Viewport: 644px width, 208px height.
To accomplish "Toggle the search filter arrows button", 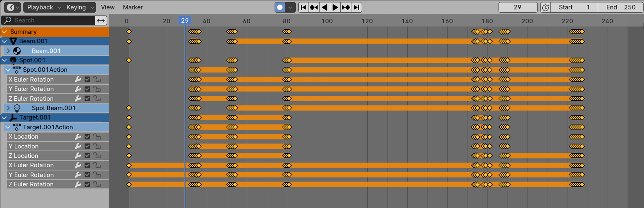I will pos(101,20).
